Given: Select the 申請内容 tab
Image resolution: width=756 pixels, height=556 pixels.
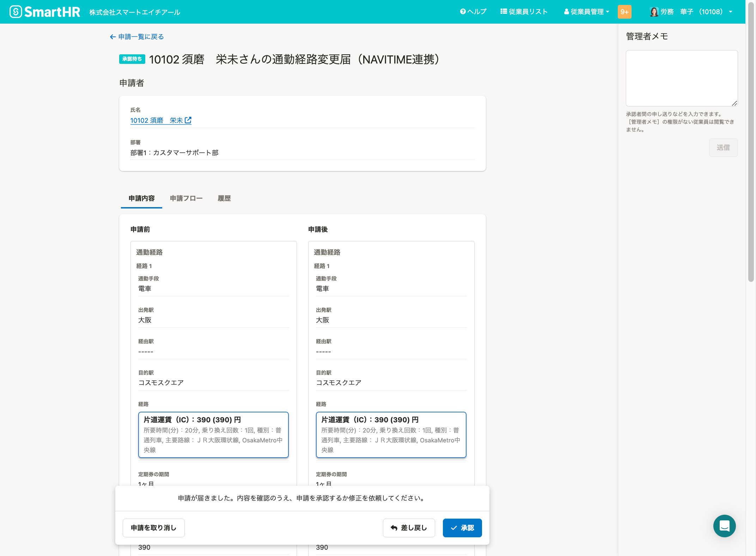Looking at the screenshot, I should (x=141, y=198).
